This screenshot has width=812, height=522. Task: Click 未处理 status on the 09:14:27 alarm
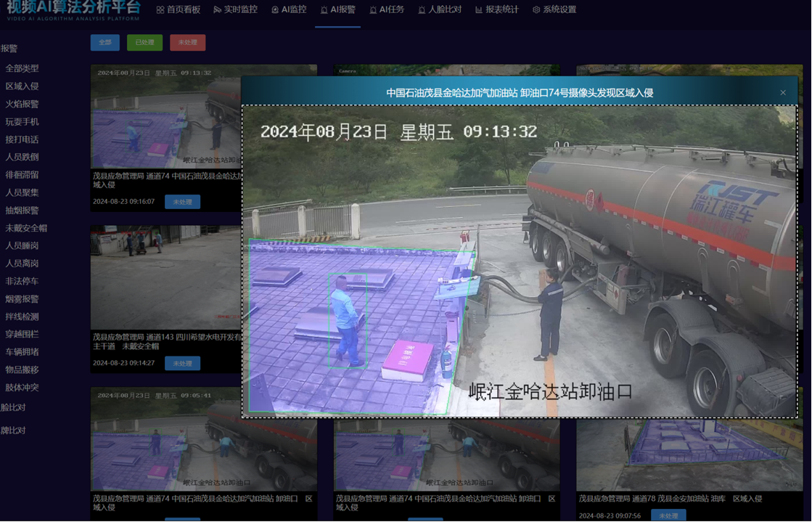[x=182, y=363]
